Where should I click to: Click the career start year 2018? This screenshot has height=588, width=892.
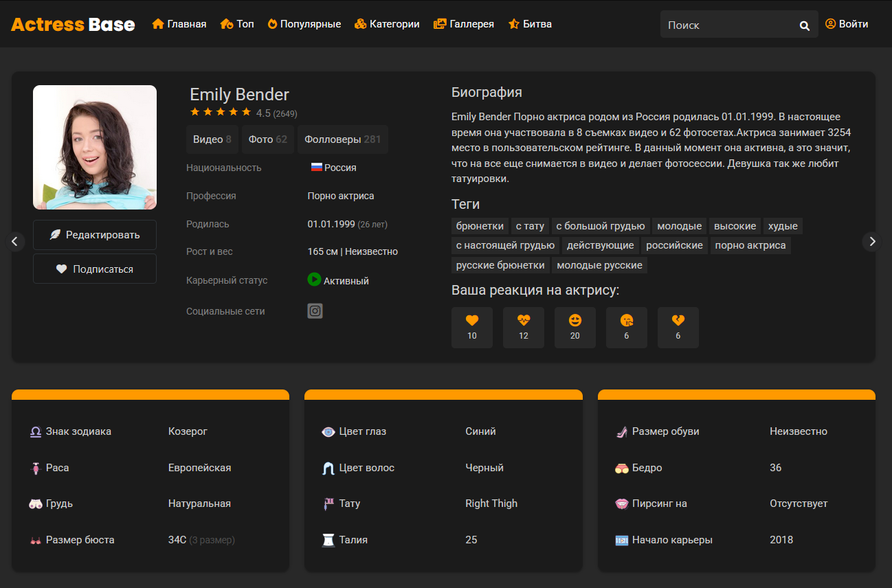781,540
